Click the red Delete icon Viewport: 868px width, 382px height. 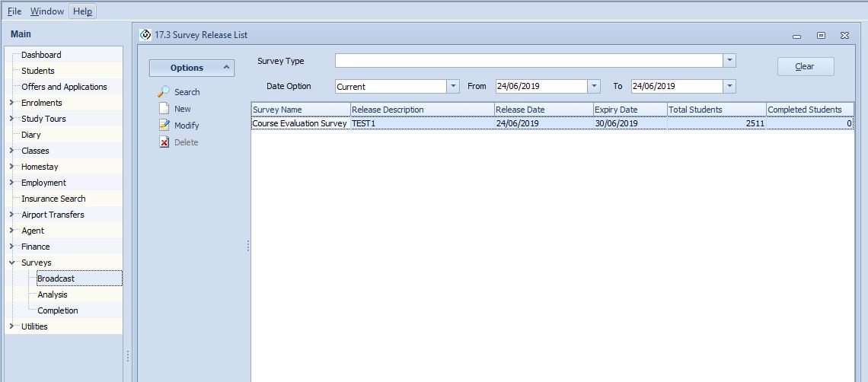164,142
